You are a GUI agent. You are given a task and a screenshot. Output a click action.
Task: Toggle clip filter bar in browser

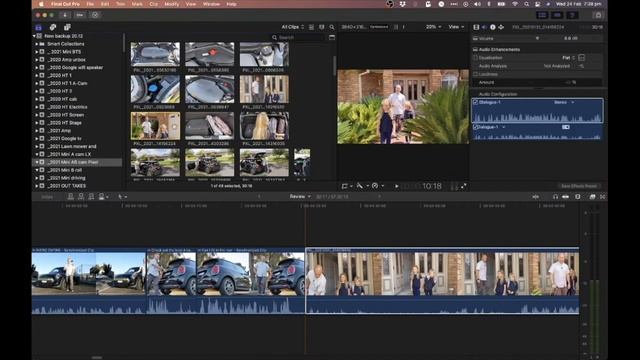tap(332, 37)
